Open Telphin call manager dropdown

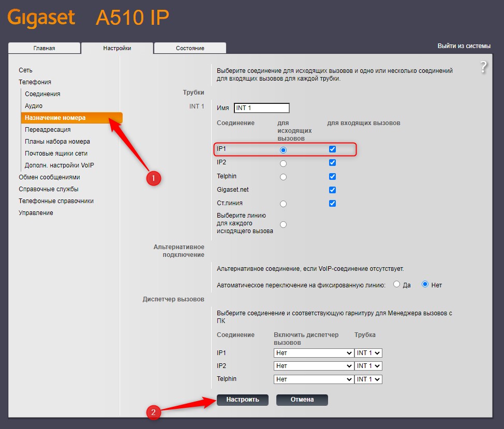point(314,379)
